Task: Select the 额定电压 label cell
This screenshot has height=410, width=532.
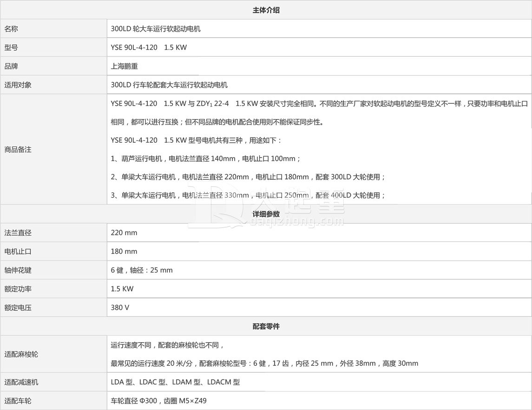Action: (53, 307)
